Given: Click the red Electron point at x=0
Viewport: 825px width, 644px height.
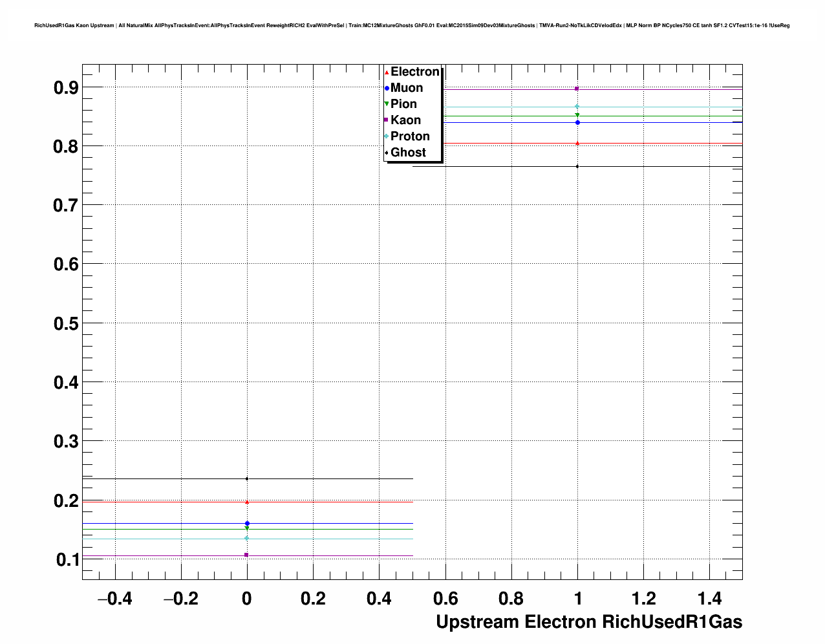Looking at the screenshot, I should [247, 502].
